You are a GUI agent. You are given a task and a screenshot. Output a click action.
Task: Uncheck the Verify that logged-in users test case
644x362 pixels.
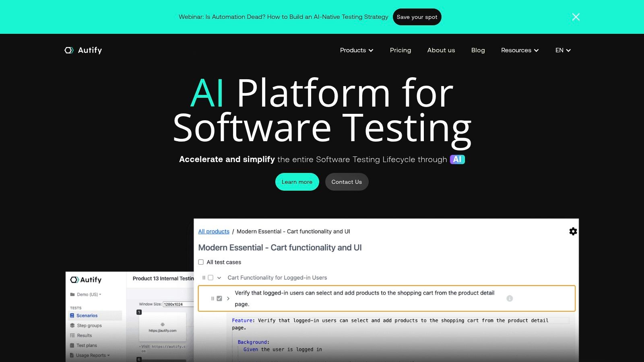(219, 298)
